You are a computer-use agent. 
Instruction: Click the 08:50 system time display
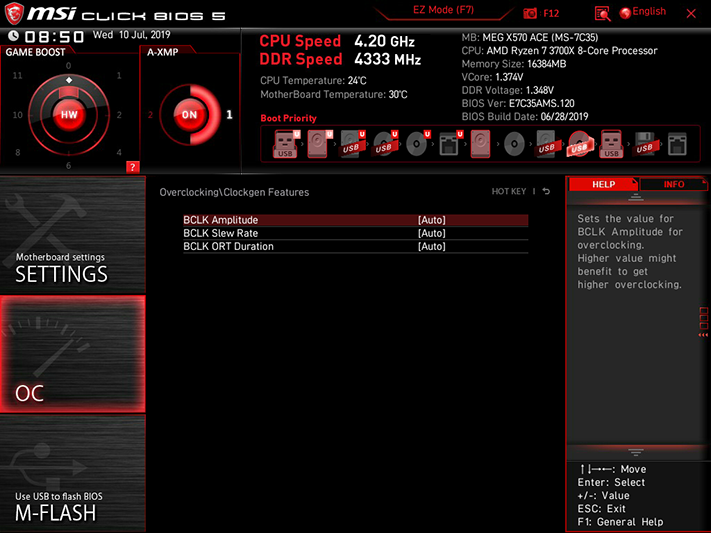54,37
